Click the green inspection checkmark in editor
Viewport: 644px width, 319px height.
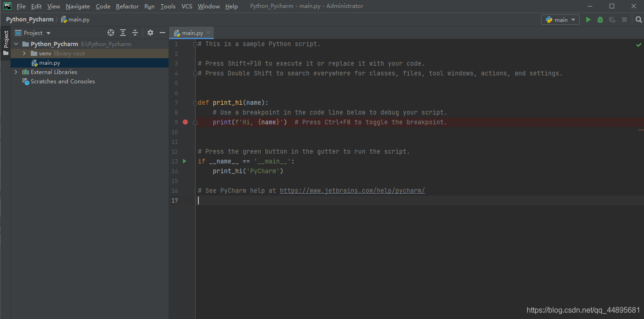(x=638, y=45)
